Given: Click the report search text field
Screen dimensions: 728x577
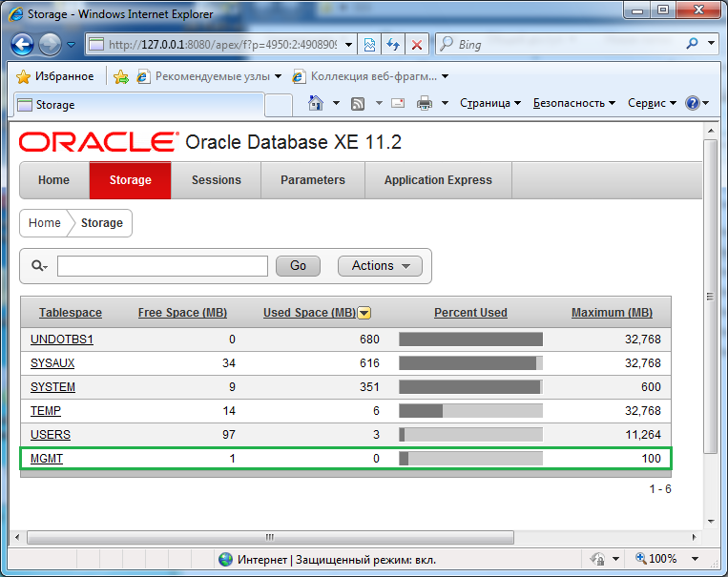Looking at the screenshot, I should (162, 266).
